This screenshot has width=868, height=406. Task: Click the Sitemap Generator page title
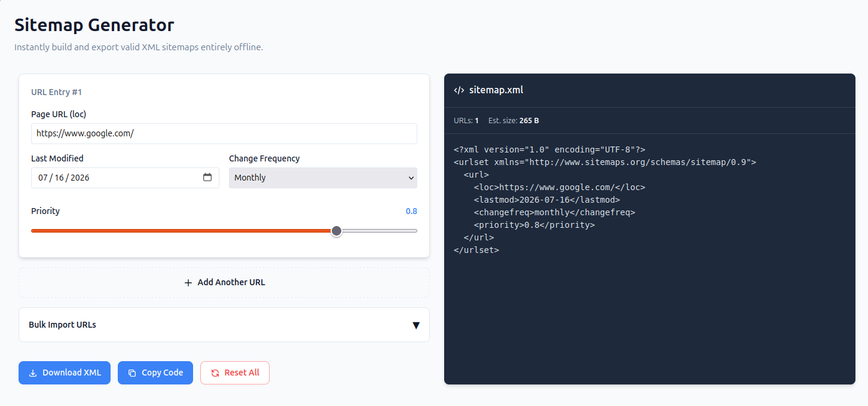94,25
